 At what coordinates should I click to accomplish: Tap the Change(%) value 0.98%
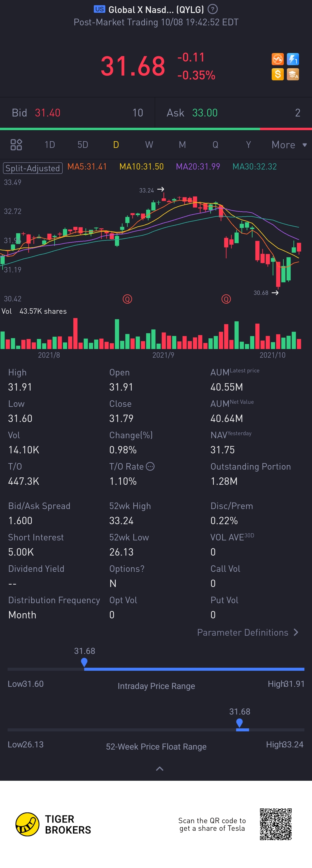(123, 449)
